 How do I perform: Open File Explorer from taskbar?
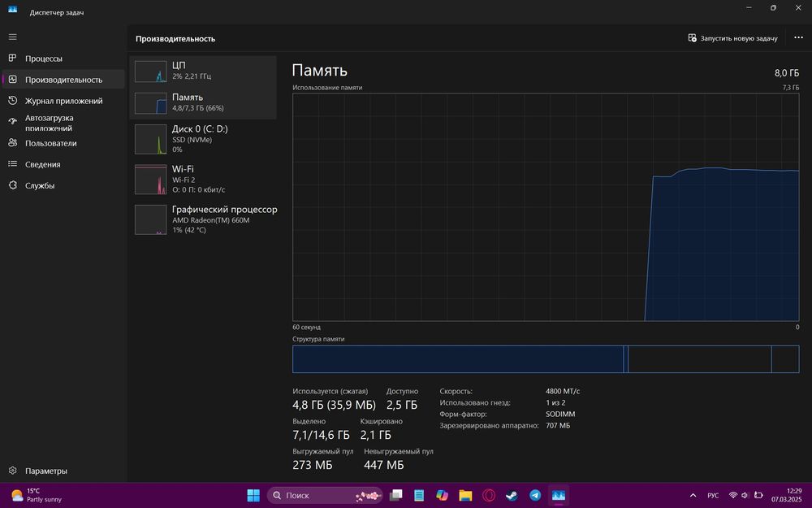point(465,495)
